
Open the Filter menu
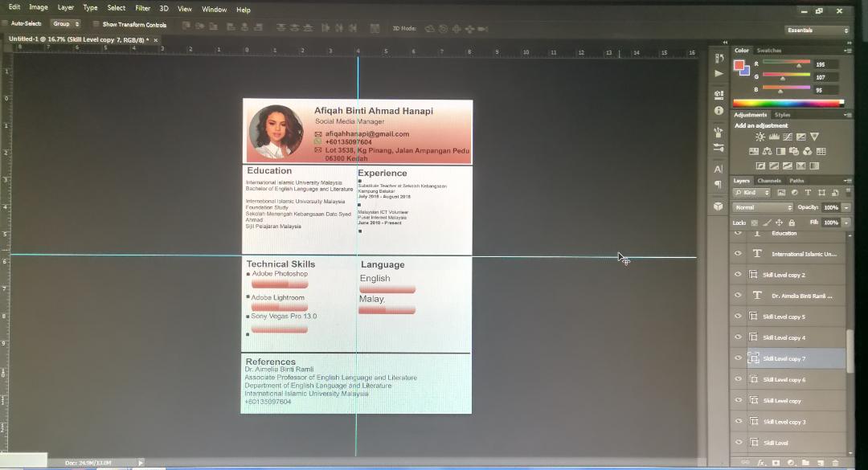click(142, 8)
